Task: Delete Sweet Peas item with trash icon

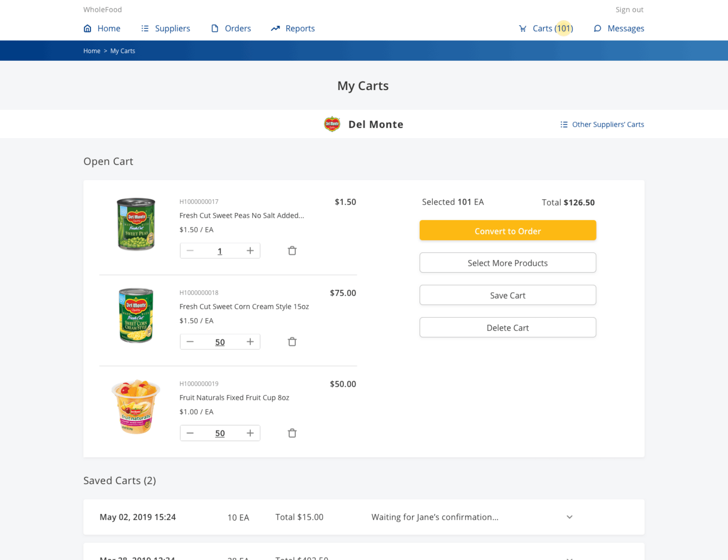Action: pyautogui.click(x=292, y=251)
